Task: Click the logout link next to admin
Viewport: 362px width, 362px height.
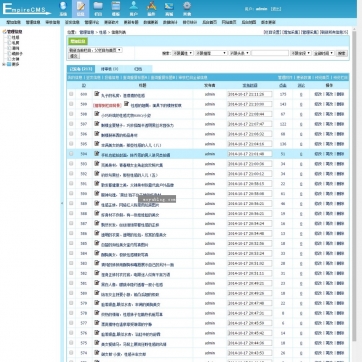Action: click(x=275, y=9)
